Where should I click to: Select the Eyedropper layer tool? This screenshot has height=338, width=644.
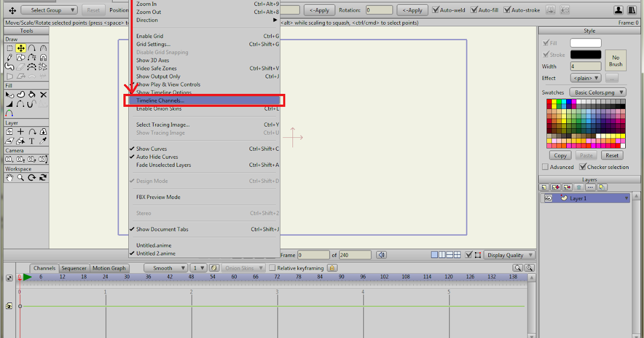(43, 141)
